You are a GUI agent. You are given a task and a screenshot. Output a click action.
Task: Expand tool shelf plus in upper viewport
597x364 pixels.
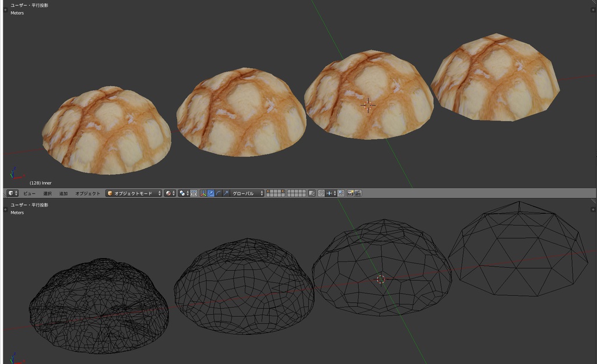[5, 10]
